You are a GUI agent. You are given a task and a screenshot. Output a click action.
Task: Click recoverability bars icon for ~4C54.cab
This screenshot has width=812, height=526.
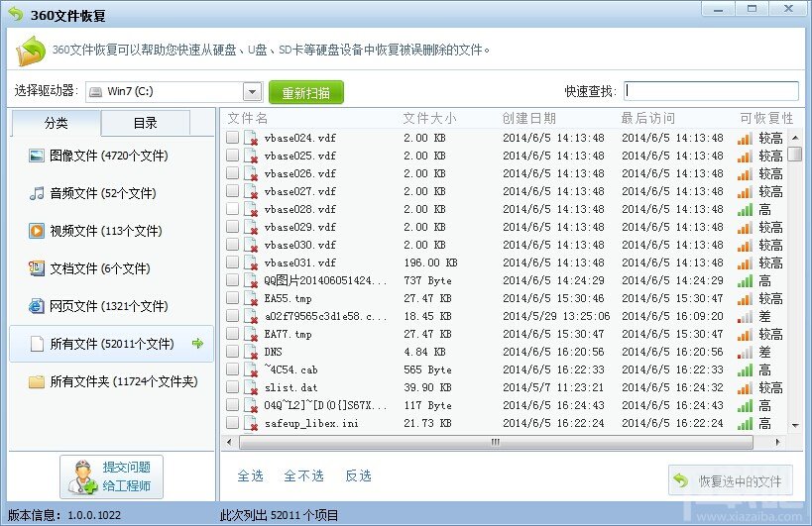pyautogui.click(x=745, y=369)
